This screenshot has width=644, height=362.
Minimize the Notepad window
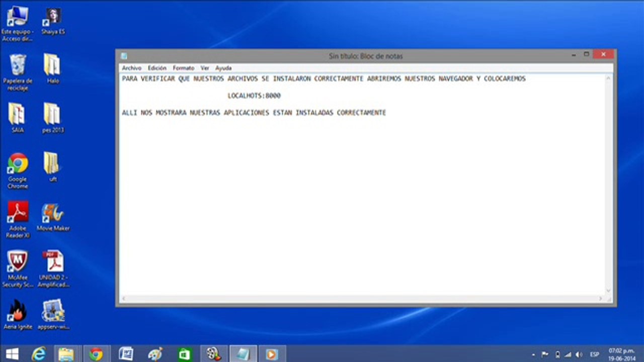pyautogui.click(x=574, y=54)
